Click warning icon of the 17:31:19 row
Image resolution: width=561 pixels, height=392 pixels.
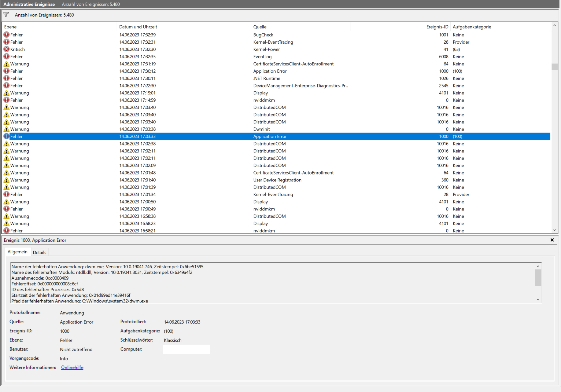[x=6, y=64]
